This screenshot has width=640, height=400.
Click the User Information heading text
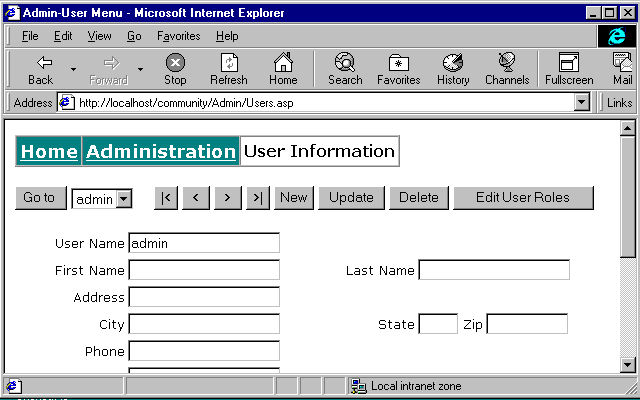point(319,151)
